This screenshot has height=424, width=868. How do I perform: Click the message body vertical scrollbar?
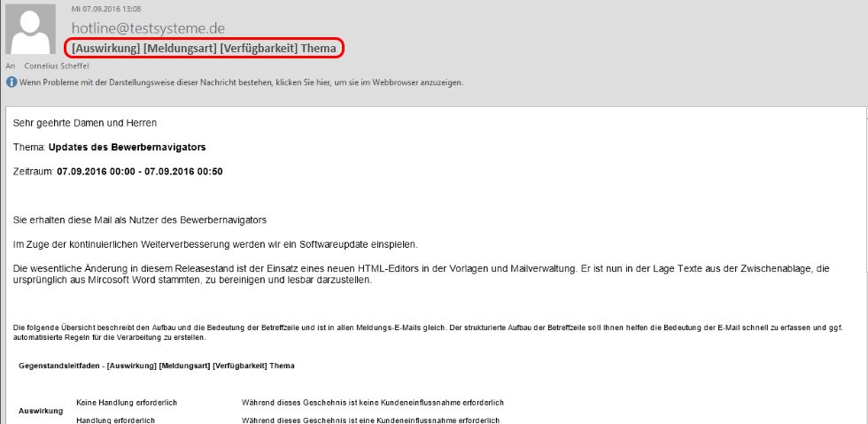[x=866, y=266]
